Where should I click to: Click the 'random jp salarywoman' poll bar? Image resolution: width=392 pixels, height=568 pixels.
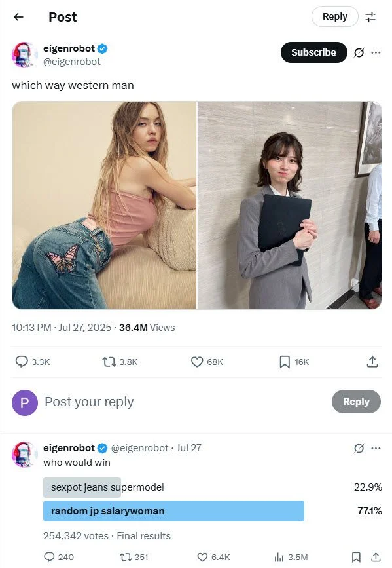tap(173, 511)
